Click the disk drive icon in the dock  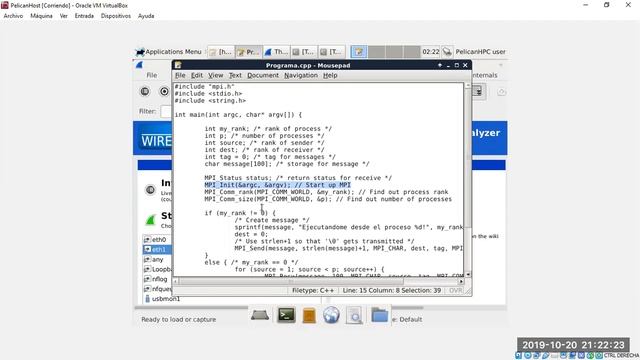tap(260, 315)
